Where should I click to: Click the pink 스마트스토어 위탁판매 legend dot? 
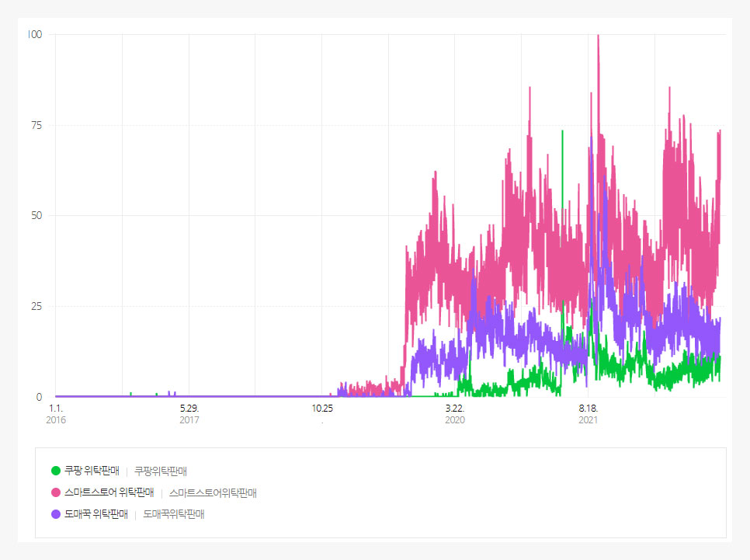click(56, 492)
